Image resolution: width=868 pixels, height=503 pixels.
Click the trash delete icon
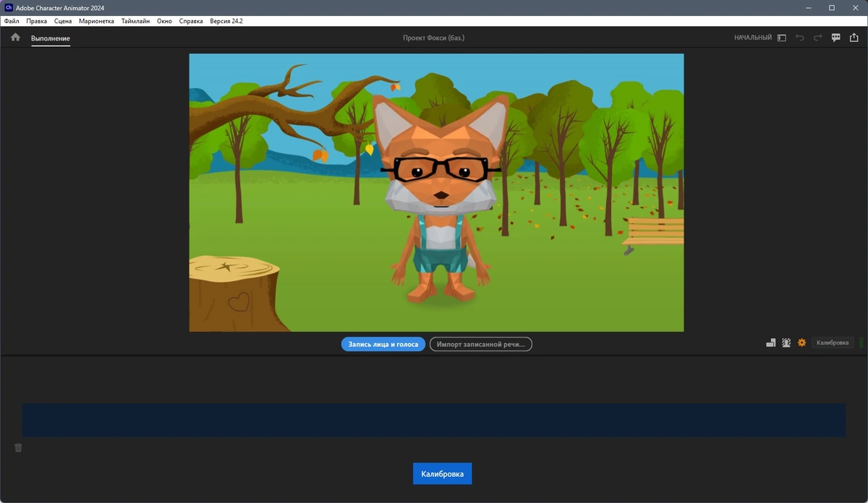point(18,448)
